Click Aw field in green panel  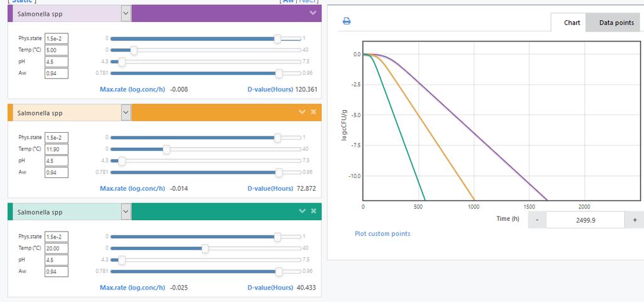click(56, 271)
